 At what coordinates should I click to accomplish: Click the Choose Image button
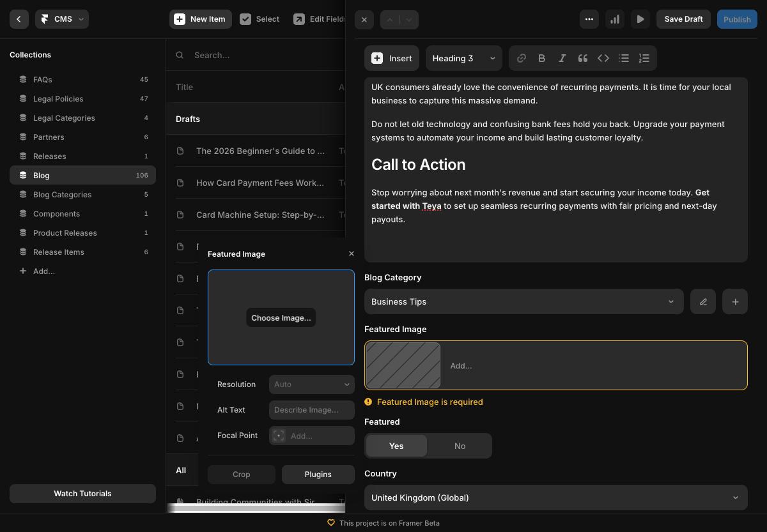281,318
